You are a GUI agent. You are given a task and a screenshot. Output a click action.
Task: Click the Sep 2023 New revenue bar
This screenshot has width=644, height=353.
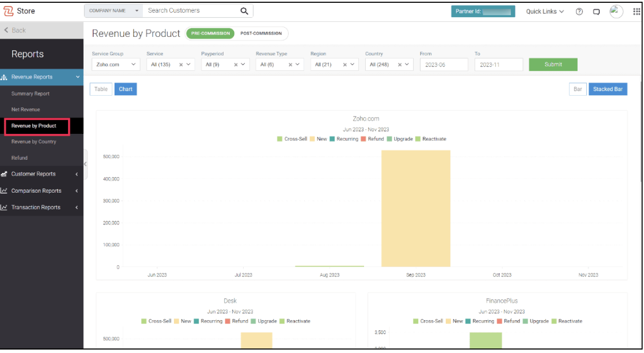(416, 209)
